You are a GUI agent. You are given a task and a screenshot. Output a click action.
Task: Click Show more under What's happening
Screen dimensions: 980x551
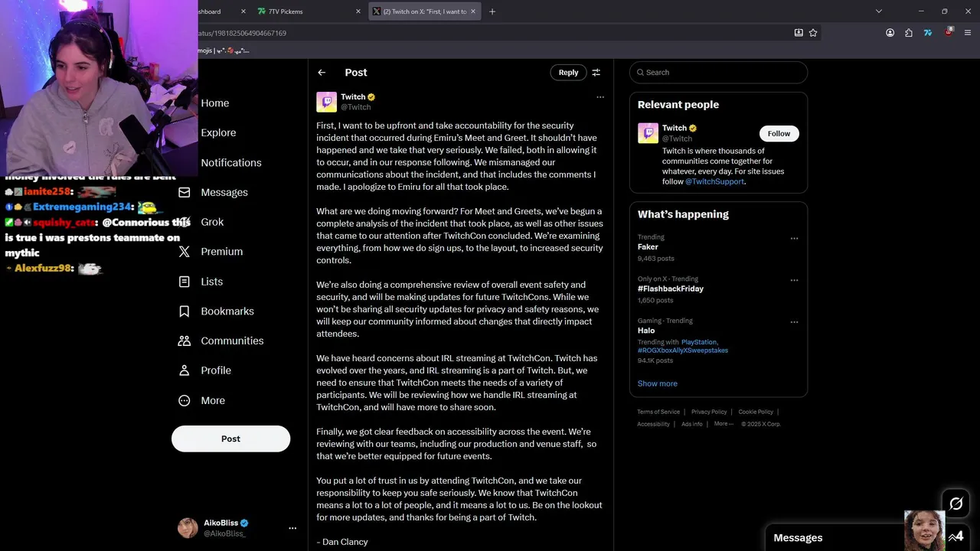click(x=658, y=383)
